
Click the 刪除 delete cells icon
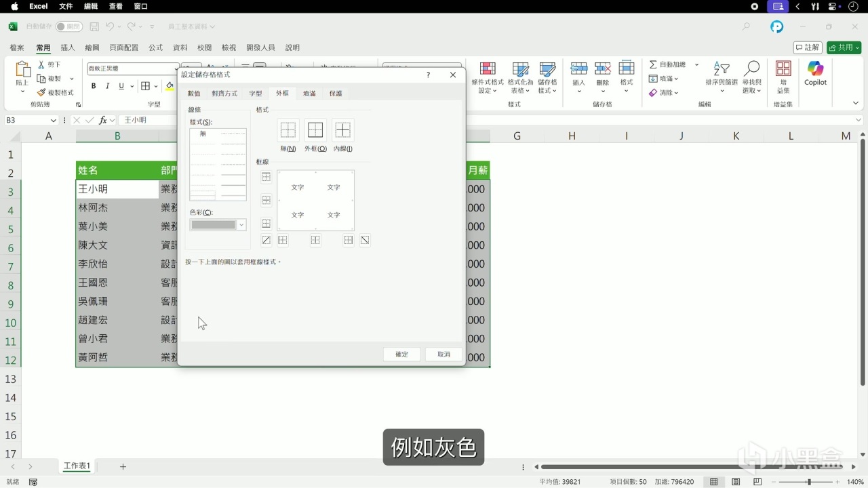(x=602, y=69)
